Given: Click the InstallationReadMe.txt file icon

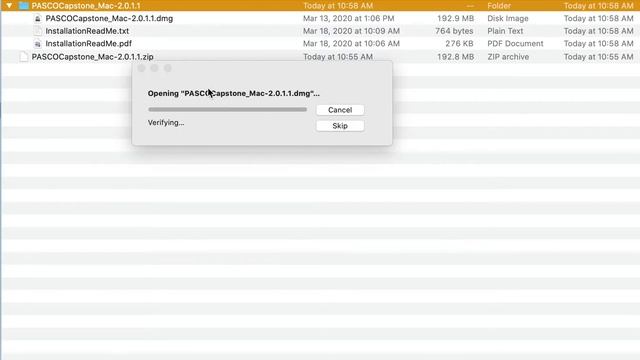Looking at the screenshot, I should tap(38, 31).
